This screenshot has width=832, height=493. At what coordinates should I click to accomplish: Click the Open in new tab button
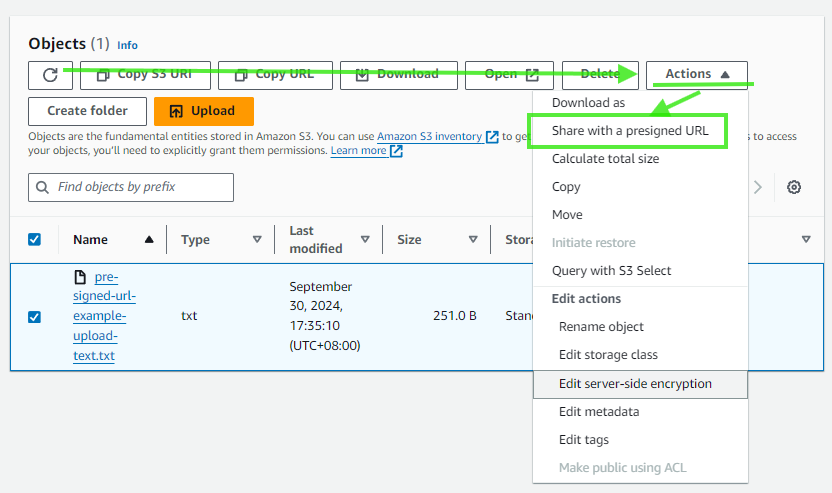[512, 74]
